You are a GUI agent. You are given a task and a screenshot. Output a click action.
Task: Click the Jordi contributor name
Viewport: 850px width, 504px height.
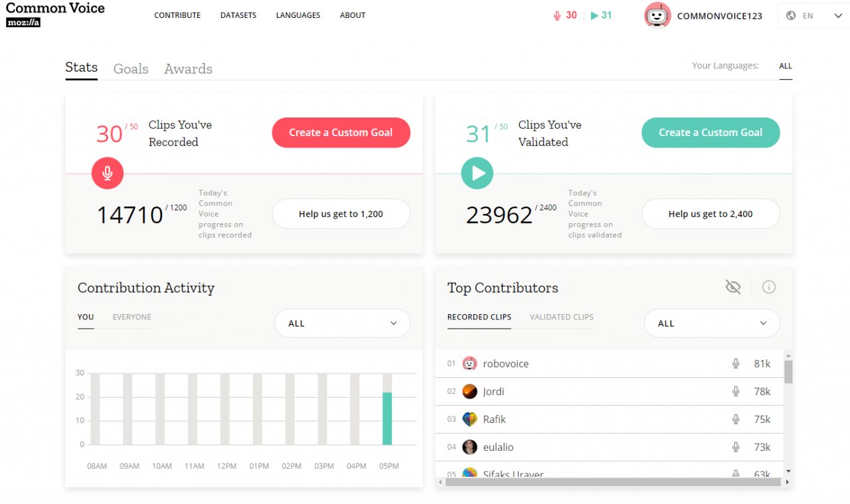tap(493, 392)
